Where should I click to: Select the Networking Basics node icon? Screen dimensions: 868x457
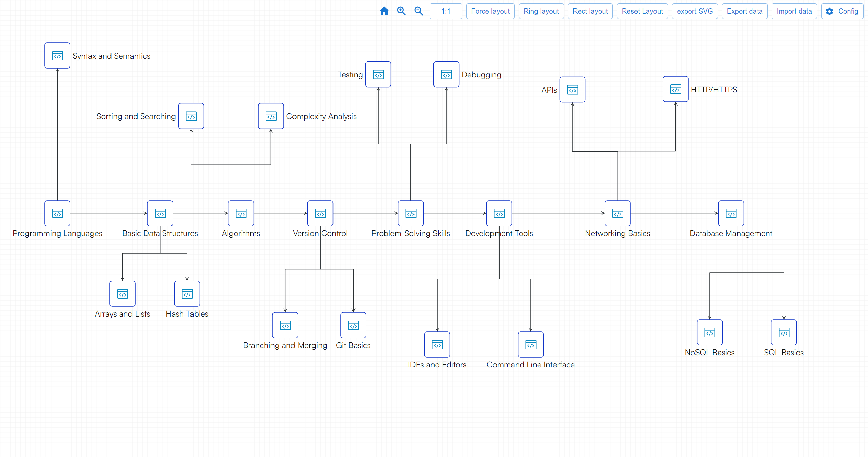click(617, 213)
